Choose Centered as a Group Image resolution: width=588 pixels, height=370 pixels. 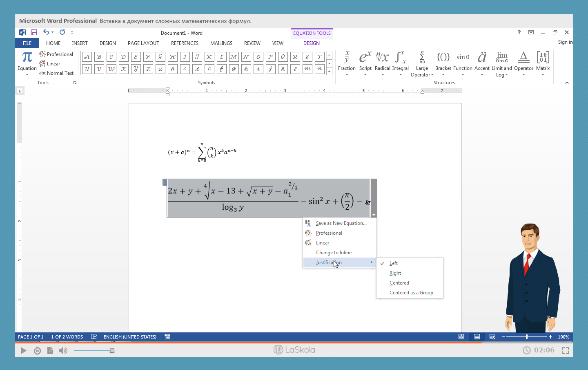click(x=411, y=293)
